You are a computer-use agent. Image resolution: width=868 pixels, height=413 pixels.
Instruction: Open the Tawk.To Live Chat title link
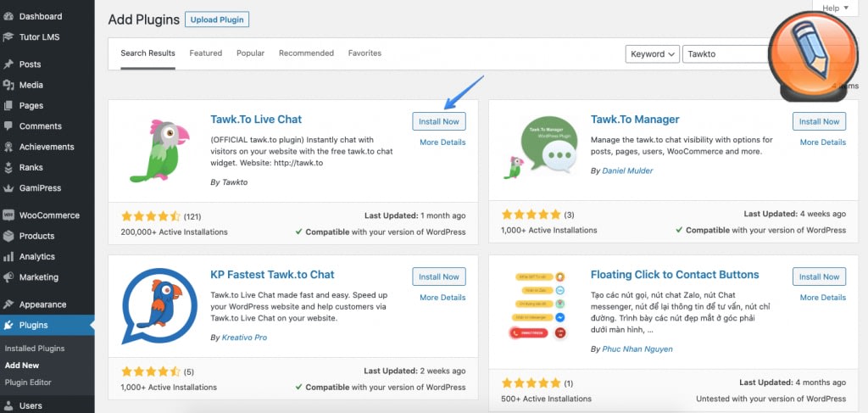pyautogui.click(x=256, y=119)
